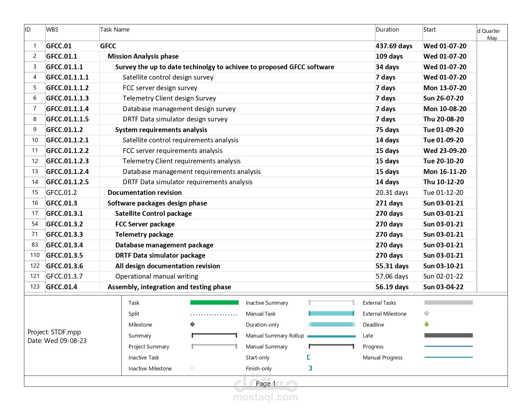Click the Finish-only bracket legend symbol
Screen dimensions: 532x411
coord(310,368)
